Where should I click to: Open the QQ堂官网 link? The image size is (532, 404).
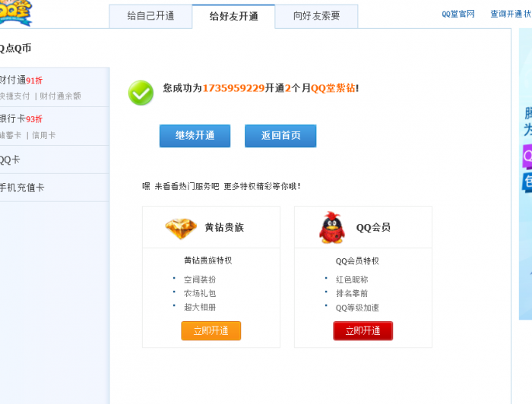(458, 14)
